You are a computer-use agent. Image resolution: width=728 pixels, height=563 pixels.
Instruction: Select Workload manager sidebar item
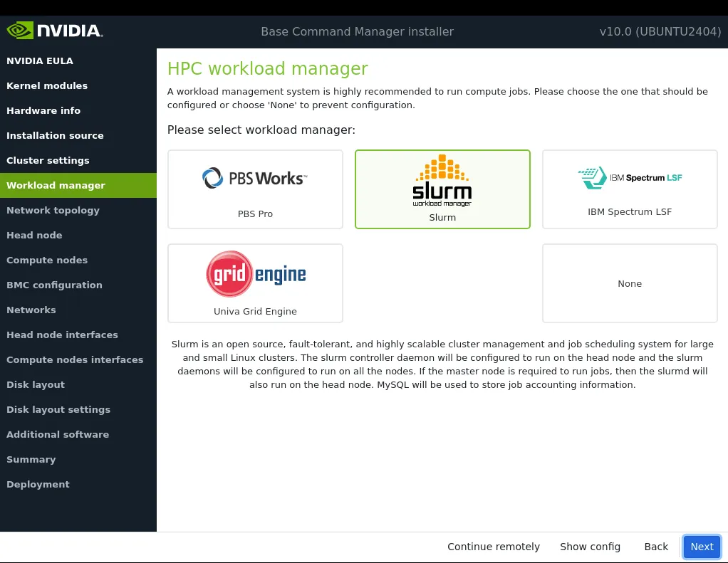tap(78, 186)
